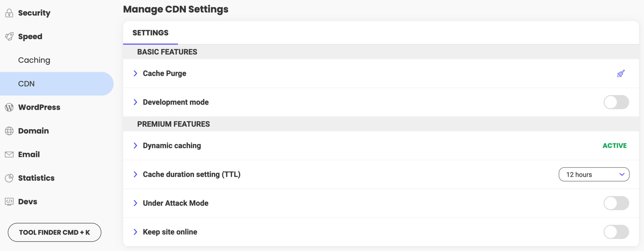Enable the Development mode toggle
Image resolution: width=644 pixels, height=251 pixels.
(616, 102)
